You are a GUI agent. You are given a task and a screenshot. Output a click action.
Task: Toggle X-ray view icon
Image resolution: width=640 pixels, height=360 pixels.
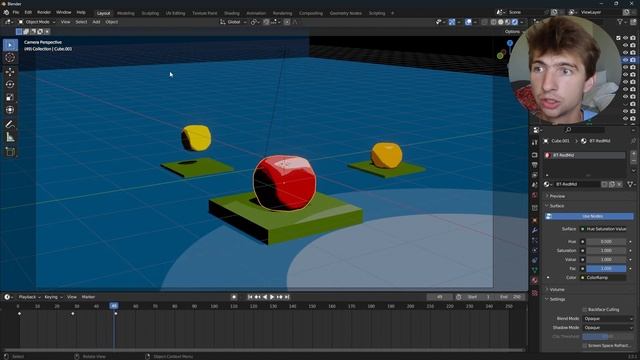(484, 22)
